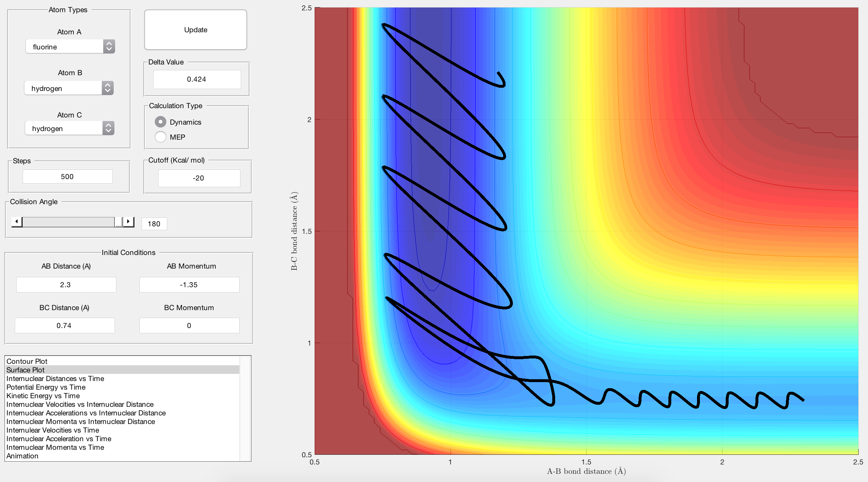868x482 pixels.
Task: Click the Steps input field
Action: (67, 177)
